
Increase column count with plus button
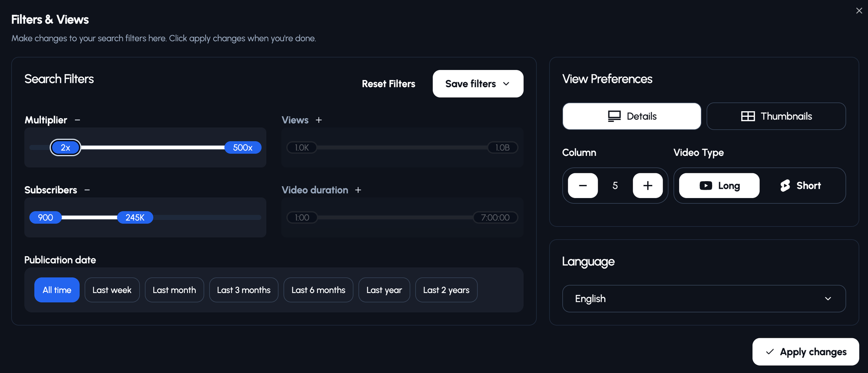(x=648, y=186)
